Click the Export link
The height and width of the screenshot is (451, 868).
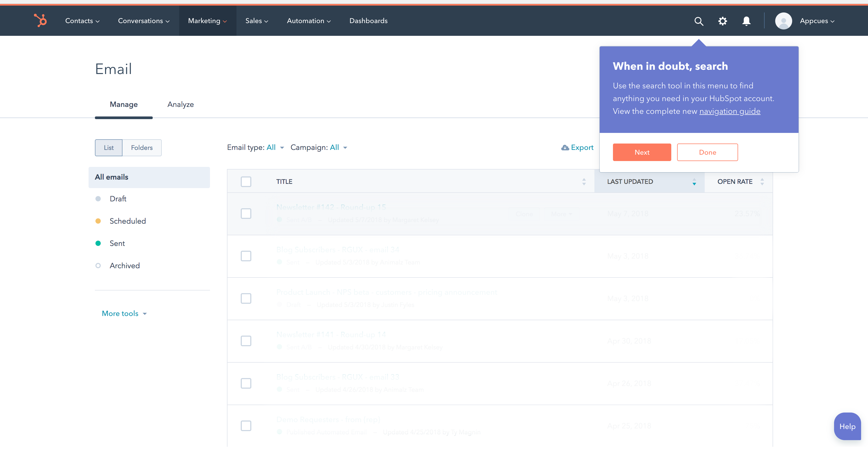pos(582,148)
